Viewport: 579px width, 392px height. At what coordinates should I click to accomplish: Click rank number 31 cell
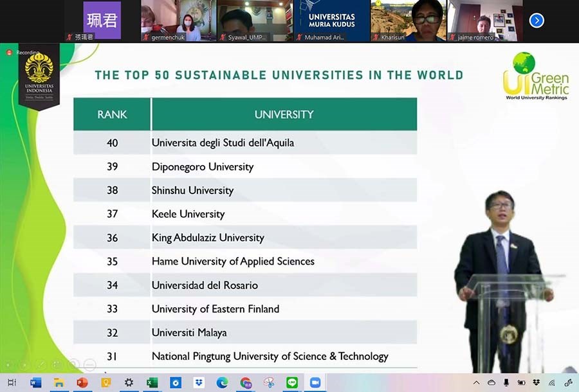112,356
